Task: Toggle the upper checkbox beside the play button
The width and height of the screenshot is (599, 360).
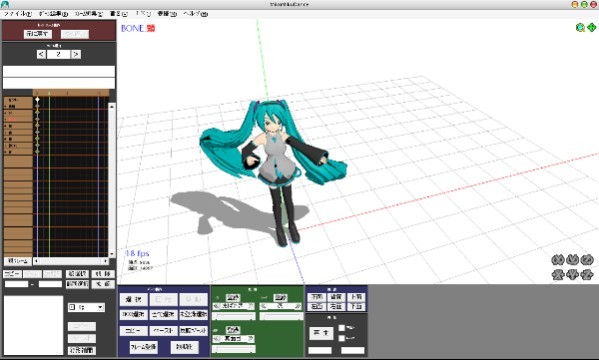Action: pyautogui.click(x=342, y=328)
